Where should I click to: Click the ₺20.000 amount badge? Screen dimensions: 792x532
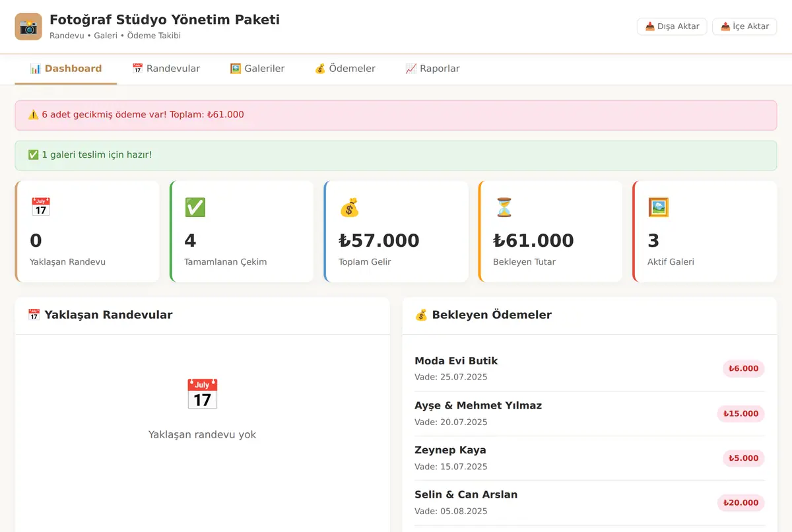[741, 503]
